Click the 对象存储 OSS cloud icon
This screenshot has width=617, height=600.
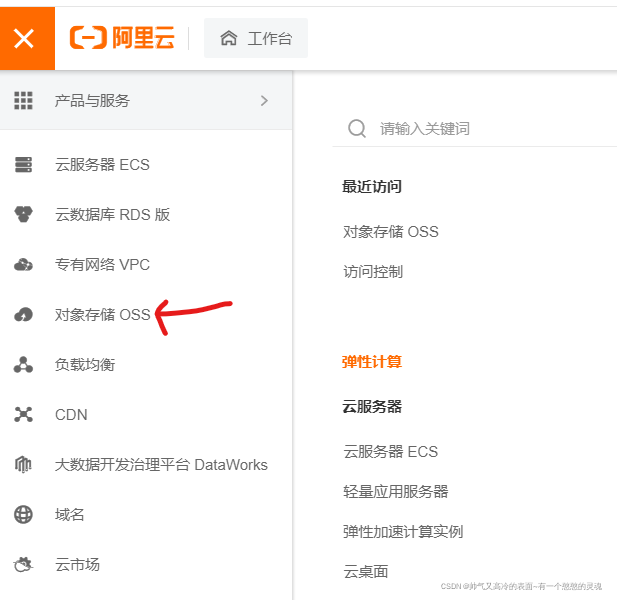click(23, 314)
